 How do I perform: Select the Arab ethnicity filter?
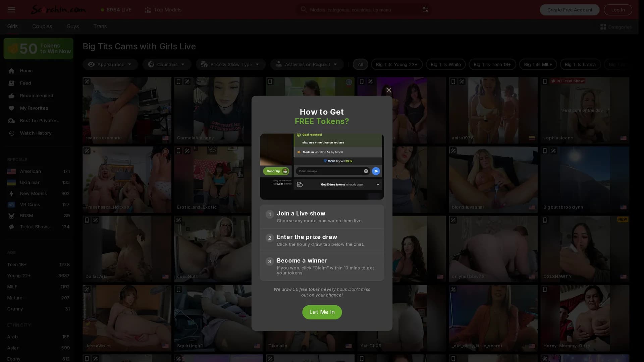38,337
